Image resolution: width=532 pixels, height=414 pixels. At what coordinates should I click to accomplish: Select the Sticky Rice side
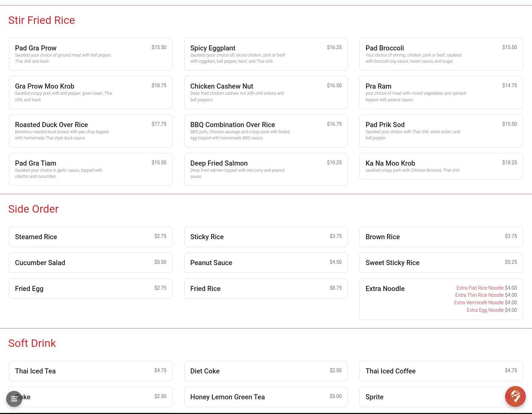click(x=266, y=237)
